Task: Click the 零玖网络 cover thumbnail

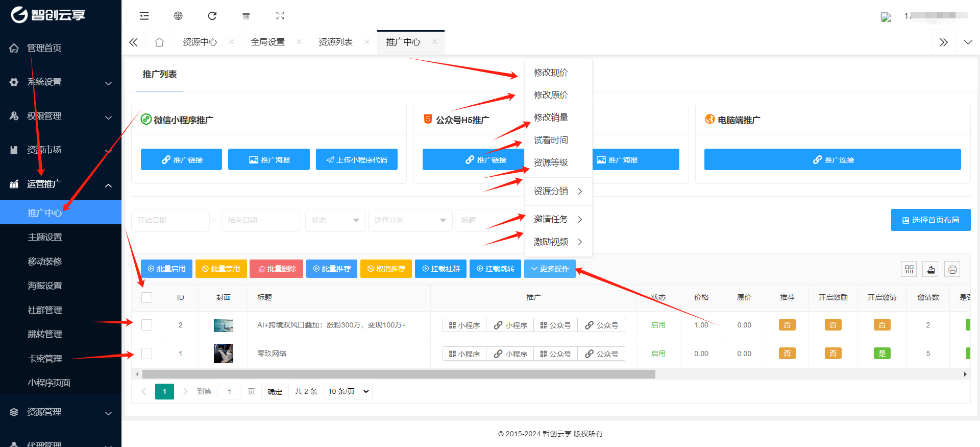Action: (x=224, y=354)
